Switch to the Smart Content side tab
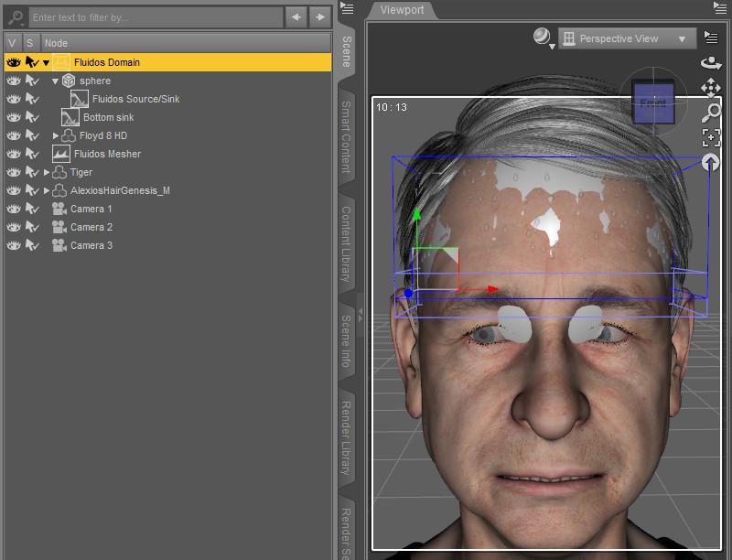 click(x=347, y=137)
